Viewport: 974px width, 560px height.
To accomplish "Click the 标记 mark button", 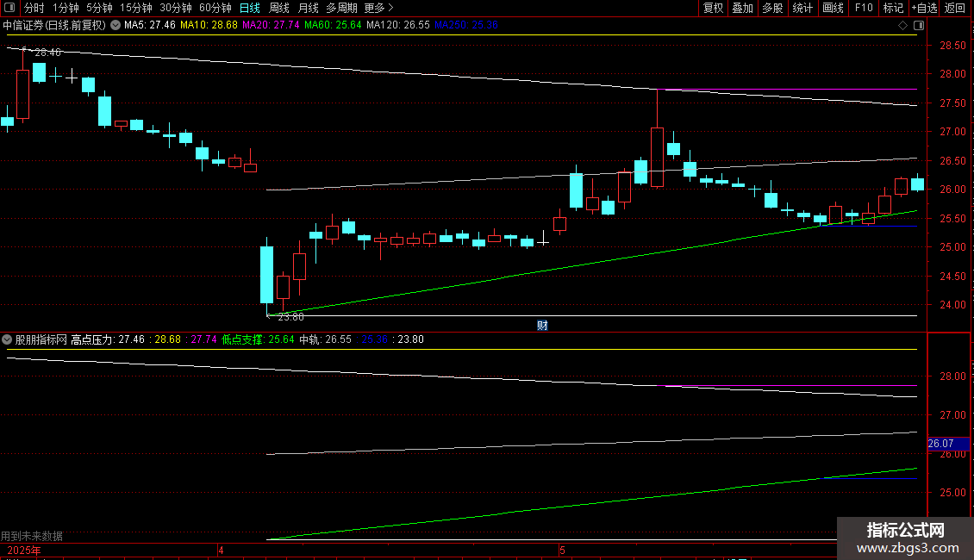I will 893,8.
